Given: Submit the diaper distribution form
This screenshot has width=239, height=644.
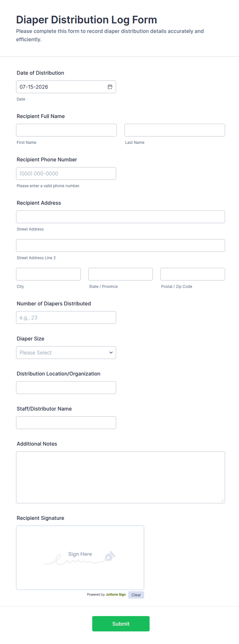Looking at the screenshot, I should point(121,624).
